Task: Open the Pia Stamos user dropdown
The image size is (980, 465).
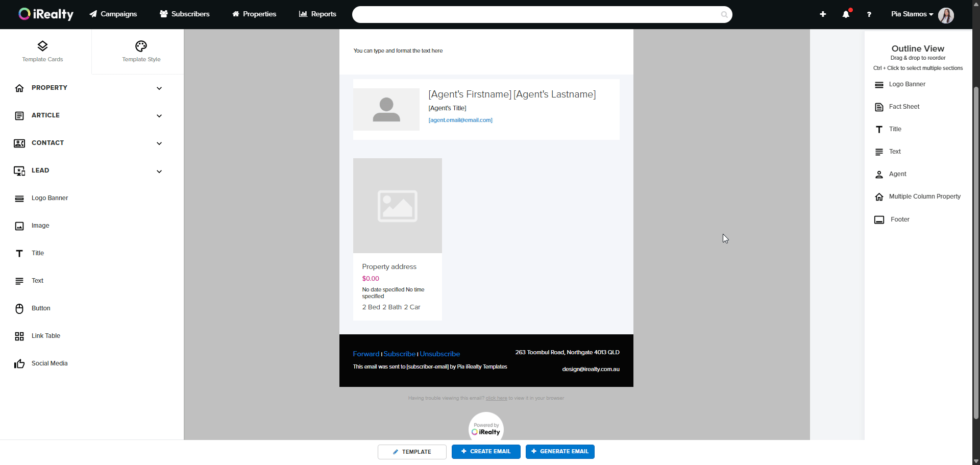Action: click(912, 14)
